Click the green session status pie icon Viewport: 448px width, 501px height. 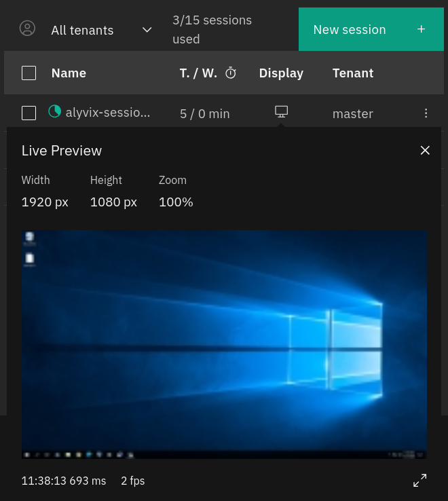pos(54,111)
